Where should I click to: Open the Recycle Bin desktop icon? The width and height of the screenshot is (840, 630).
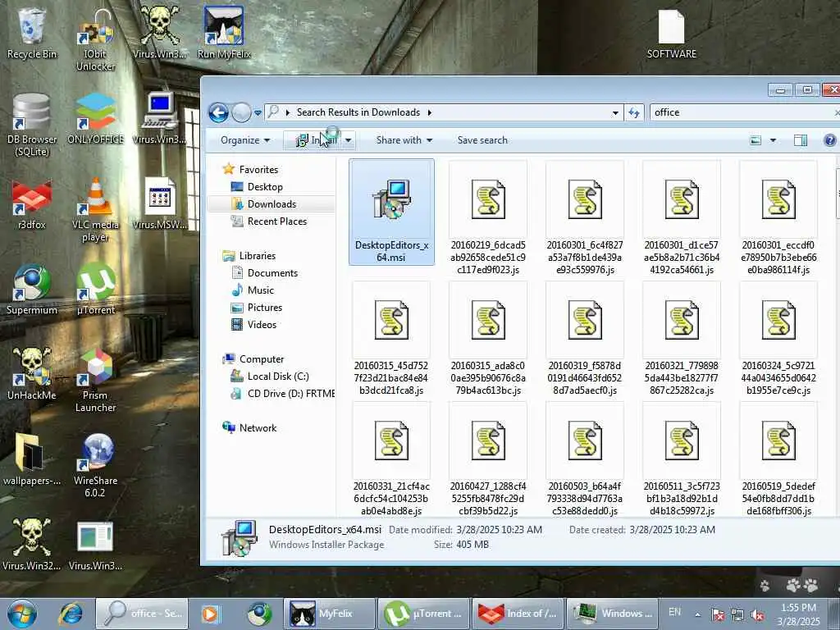32,34
